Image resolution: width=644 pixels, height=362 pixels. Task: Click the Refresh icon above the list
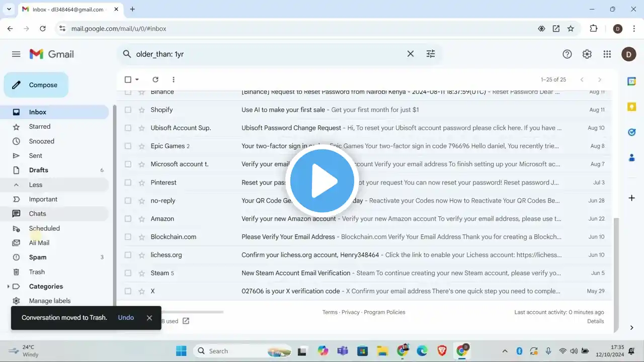155,79
